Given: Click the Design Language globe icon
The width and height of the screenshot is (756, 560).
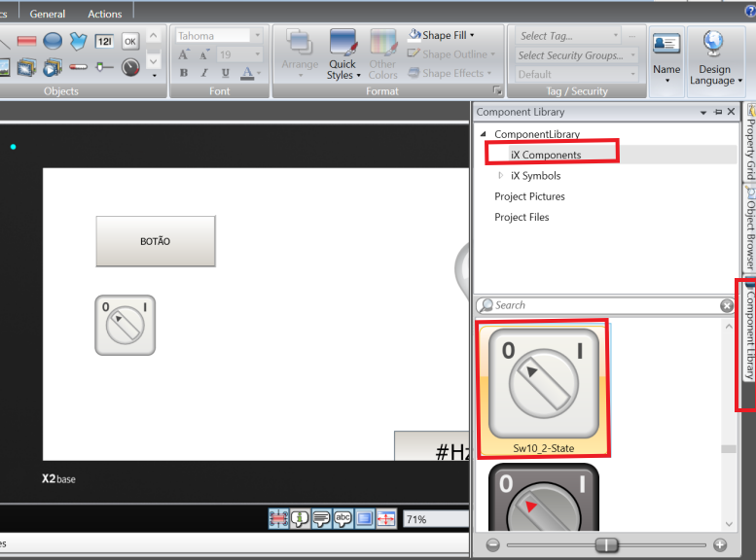Looking at the screenshot, I should [x=714, y=44].
